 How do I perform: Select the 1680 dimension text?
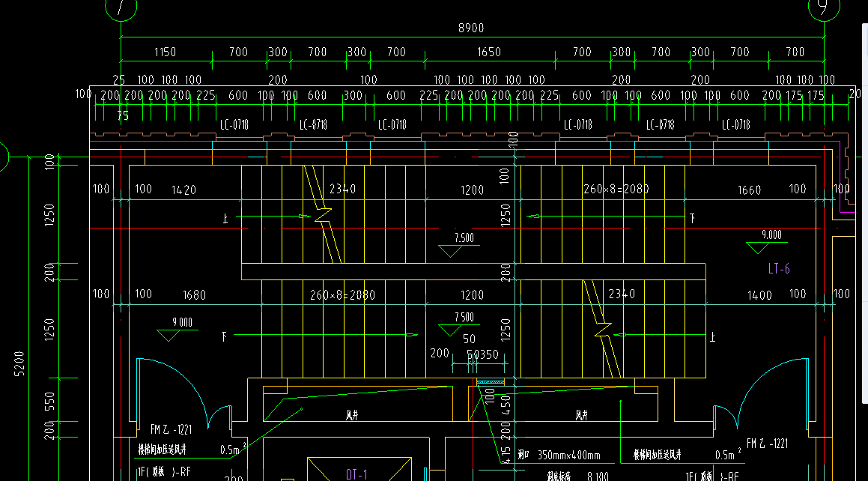coord(194,295)
